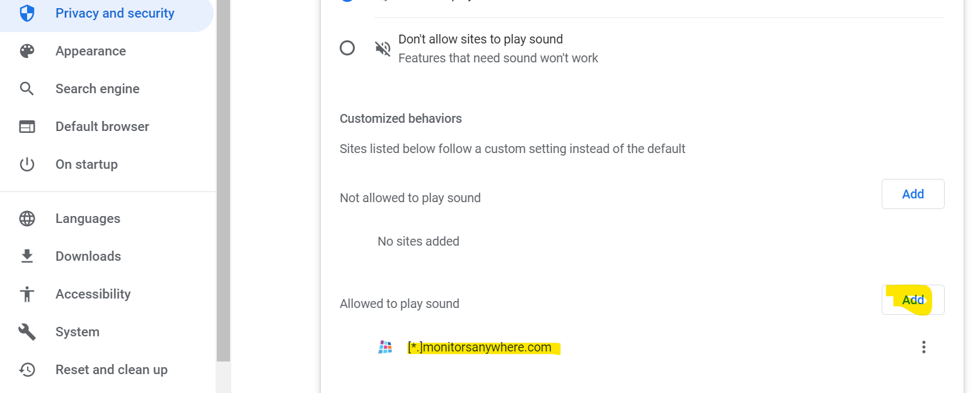Click Add next to Not allowed to play sound
The image size is (980, 393).
click(x=913, y=194)
